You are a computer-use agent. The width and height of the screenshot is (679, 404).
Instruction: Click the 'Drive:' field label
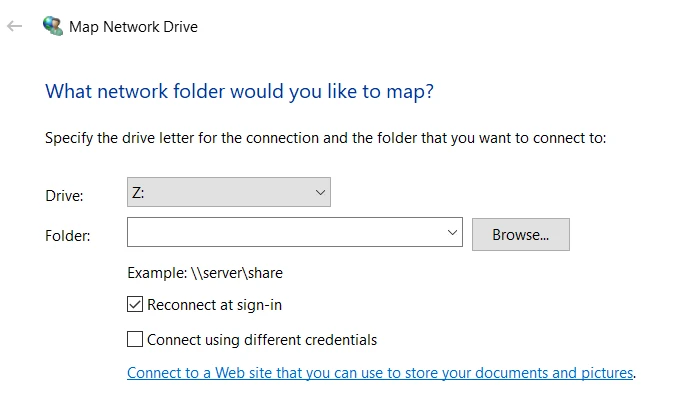tap(64, 194)
